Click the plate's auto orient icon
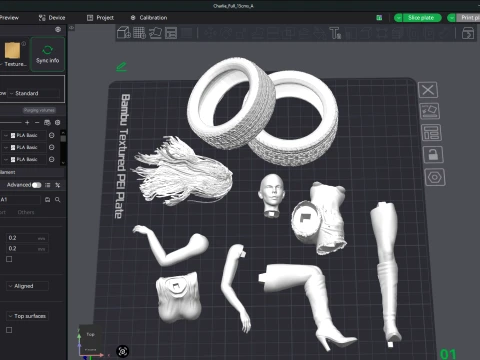This screenshot has width=480, height=360. (x=430, y=111)
